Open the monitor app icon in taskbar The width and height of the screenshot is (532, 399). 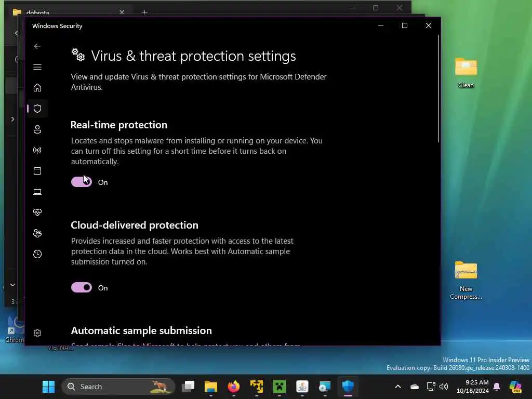325,387
